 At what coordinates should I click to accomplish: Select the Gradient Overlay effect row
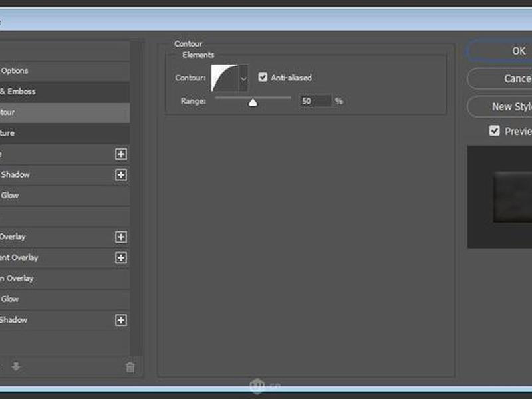coord(65,257)
